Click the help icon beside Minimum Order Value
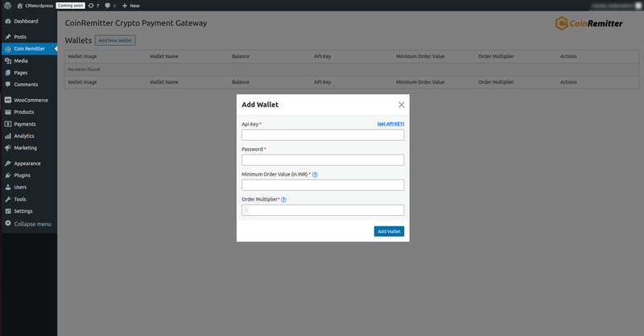The height and width of the screenshot is (336, 644). point(315,175)
